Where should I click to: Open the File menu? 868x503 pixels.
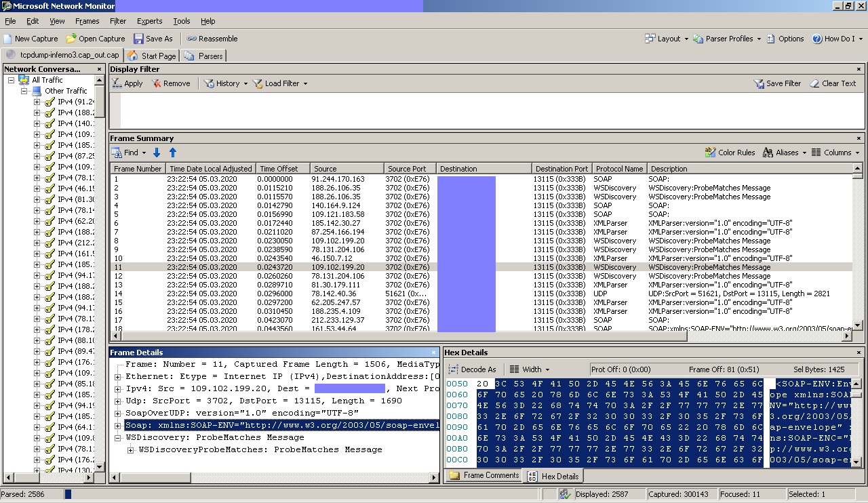pyautogui.click(x=10, y=21)
